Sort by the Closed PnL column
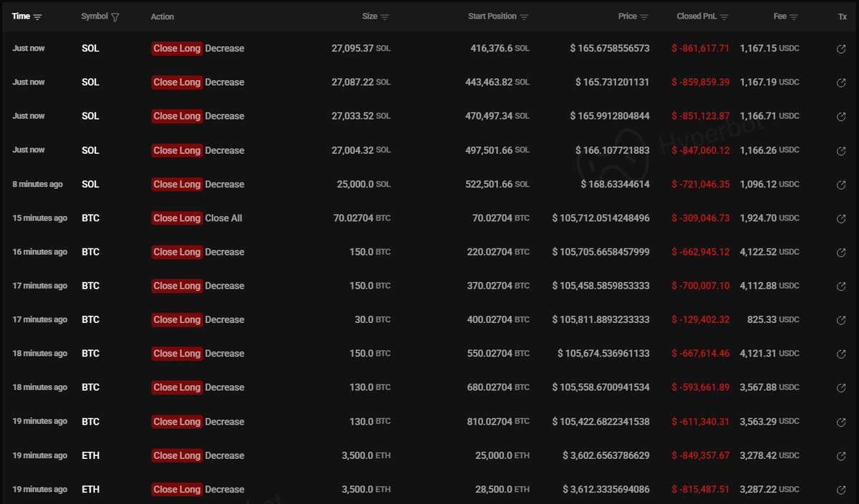 pos(724,16)
